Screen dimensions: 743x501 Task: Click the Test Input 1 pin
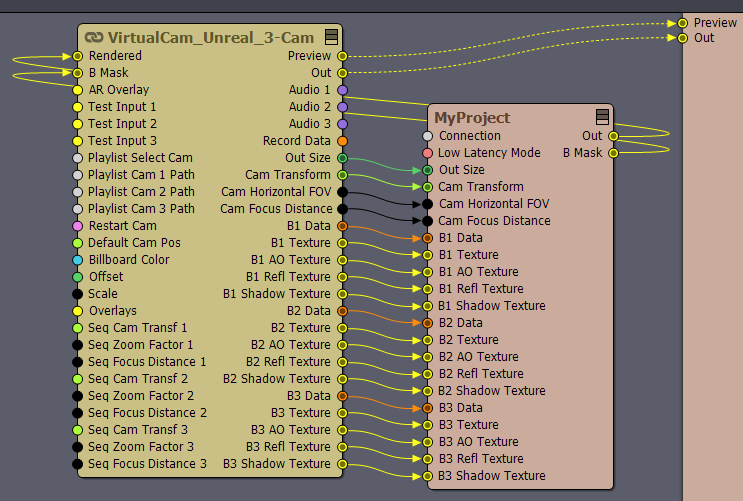point(78,107)
